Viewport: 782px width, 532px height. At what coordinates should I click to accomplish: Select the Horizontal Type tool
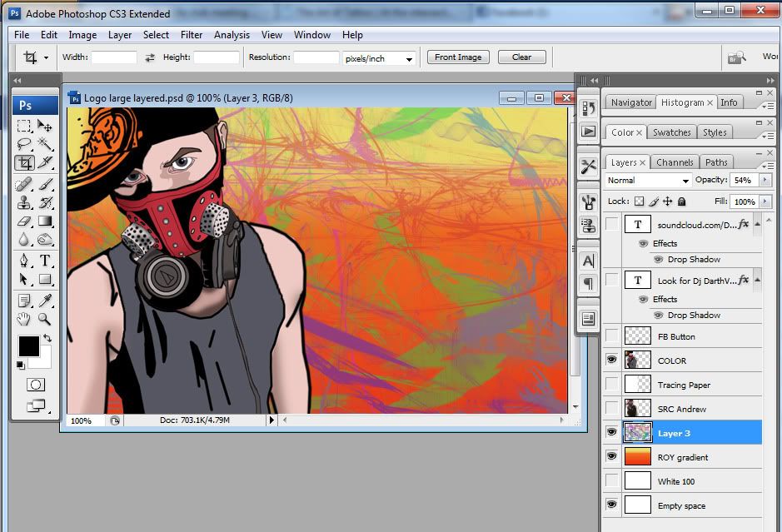pyautogui.click(x=45, y=261)
